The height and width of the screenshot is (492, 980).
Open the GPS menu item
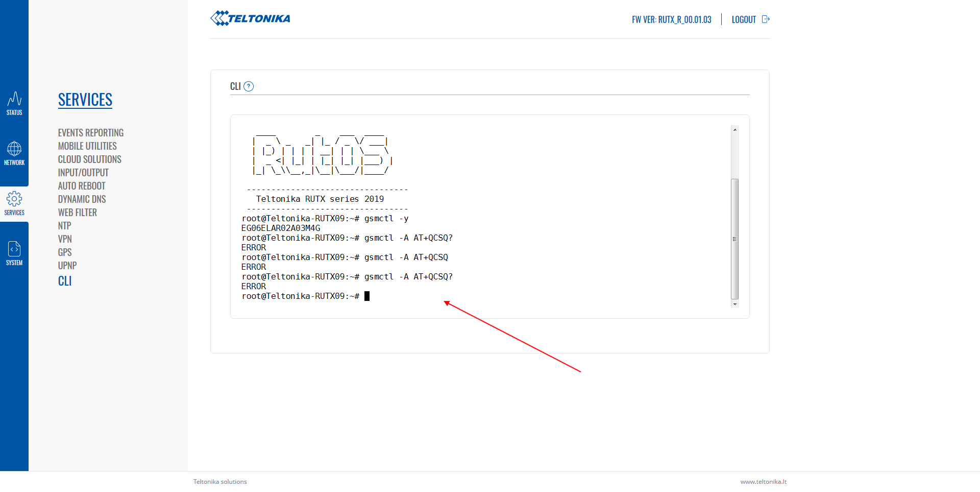65,252
